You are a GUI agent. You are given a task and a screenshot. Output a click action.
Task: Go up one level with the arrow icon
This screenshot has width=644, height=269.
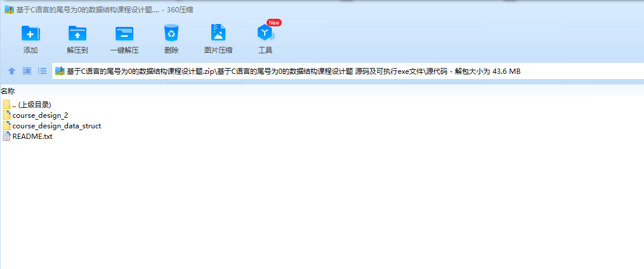pyautogui.click(x=12, y=71)
